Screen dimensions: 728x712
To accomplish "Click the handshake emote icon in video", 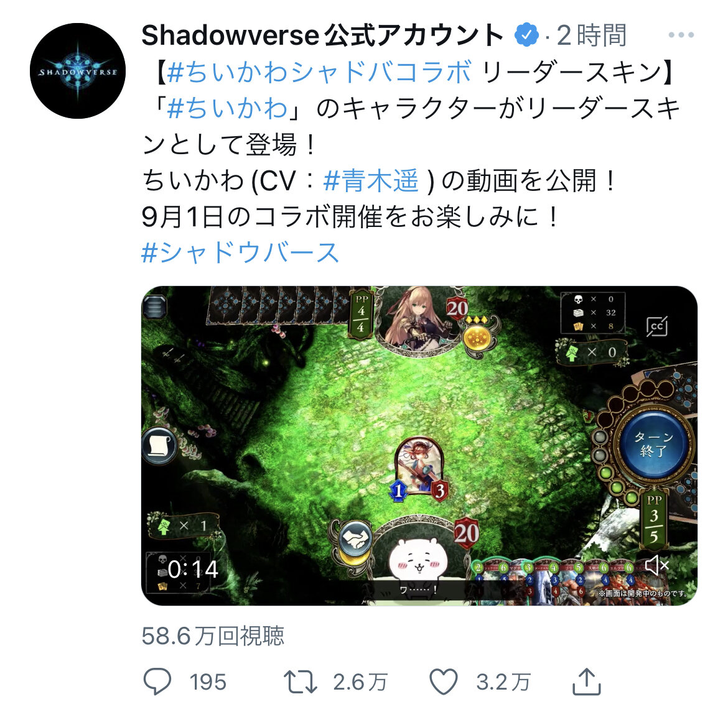I will pos(356,539).
